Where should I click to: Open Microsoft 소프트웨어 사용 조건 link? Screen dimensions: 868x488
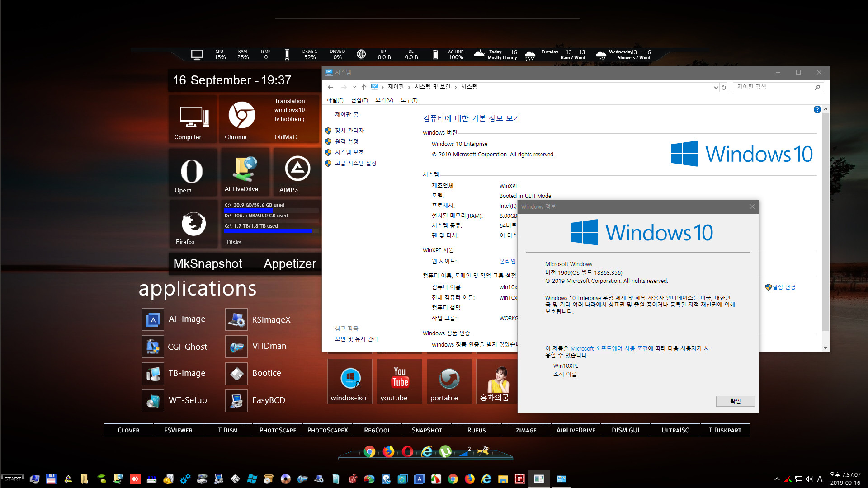(x=609, y=349)
